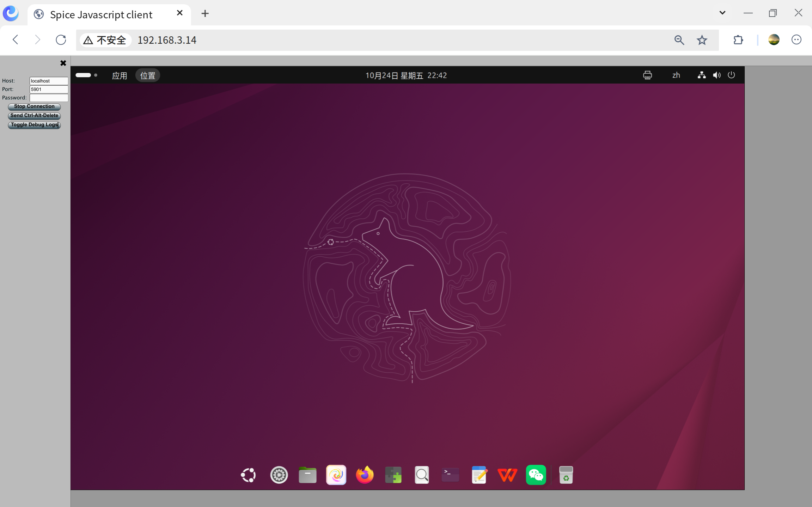Click the printer indicator in top panel
The width and height of the screenshot is (812, 507).
(647, 75)
